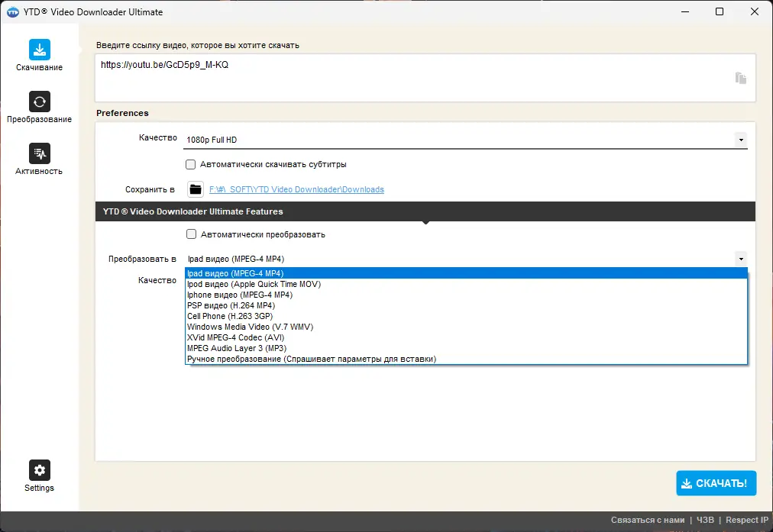Select Windows Media Video (V.7 WMV)
Image resolution: width=773 pixels, height=532 pixels.
pyautogui.click(x=467, y=327)
